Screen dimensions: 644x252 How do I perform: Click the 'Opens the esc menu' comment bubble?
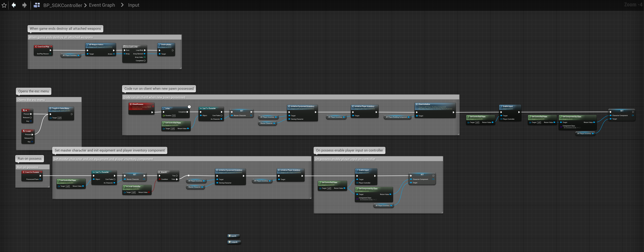(33, 91)
